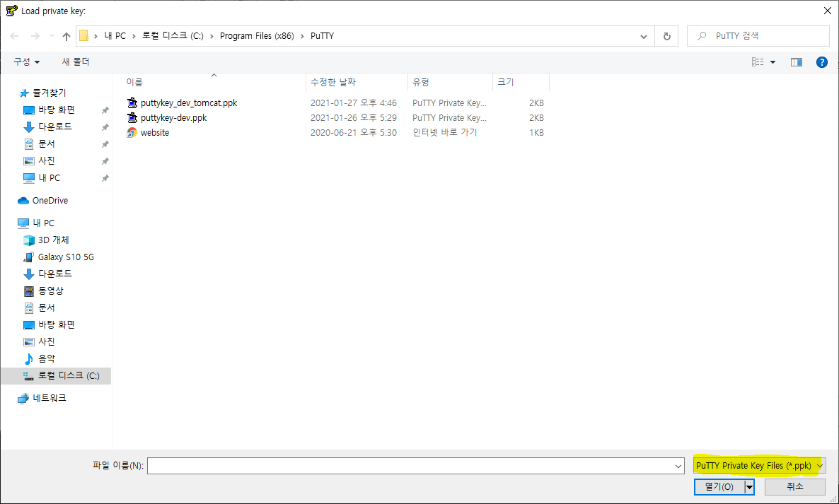The image size is (839, 504).
Task: Open 다운로드 under 내 PC tree
Action: [x=48, y=274]
